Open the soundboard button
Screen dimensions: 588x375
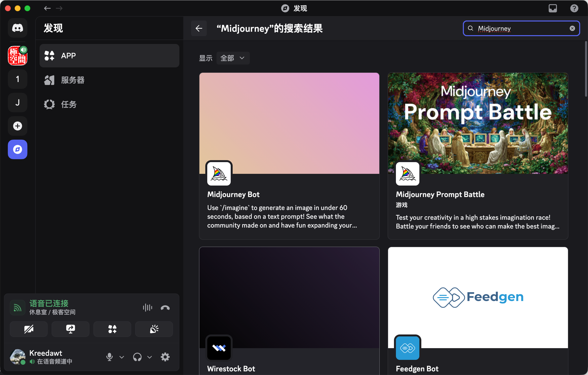click(x=154, y=329)
